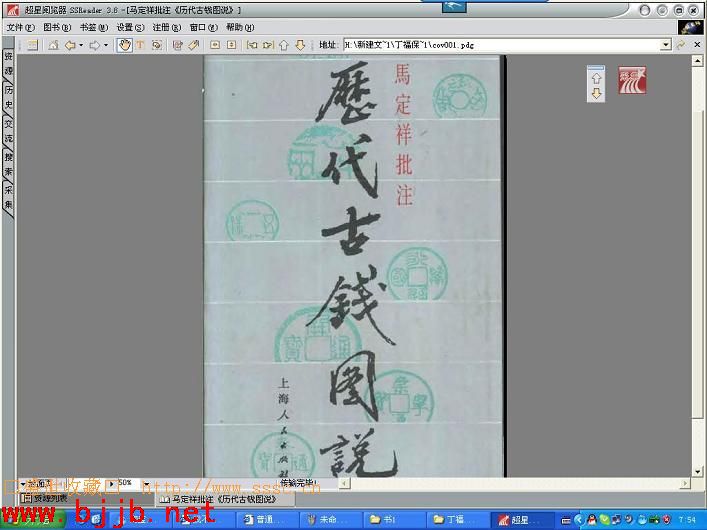Open the page type dropdown at bottom left
This screenshot has width=707, height=530.
(23, 484)
